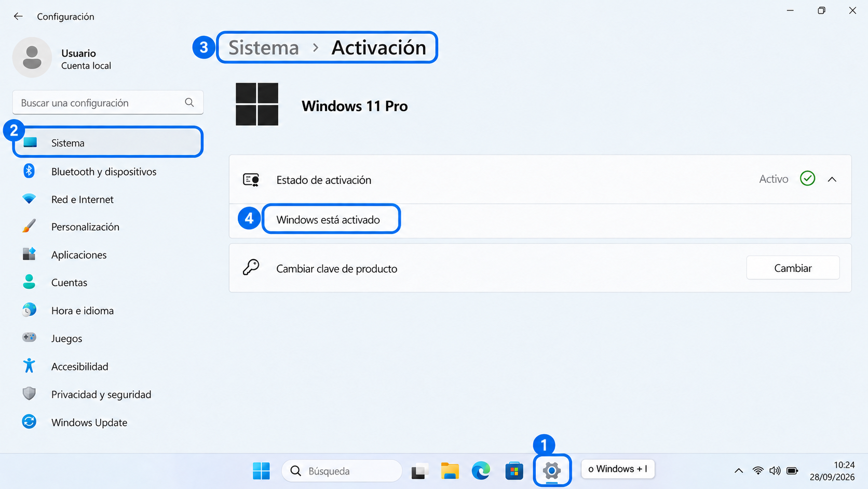Click the taskbar Búsqueda box
Image resolution: width=868 pixels, height=489 pixels.
point(342,471)
